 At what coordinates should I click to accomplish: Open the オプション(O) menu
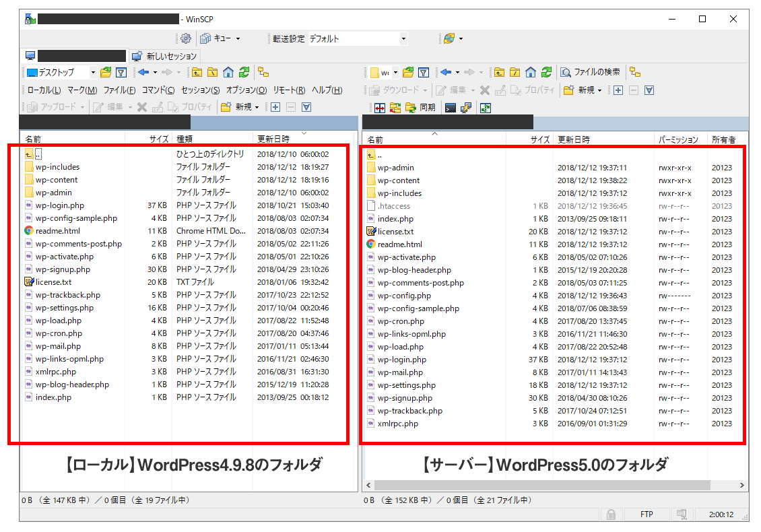pyautogui.click(x=246, y=90)
